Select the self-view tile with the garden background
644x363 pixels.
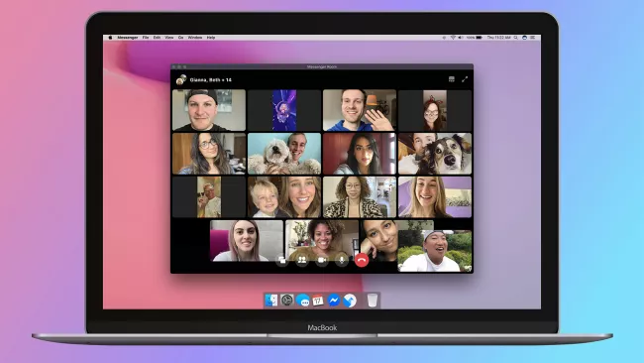[435, 251]
